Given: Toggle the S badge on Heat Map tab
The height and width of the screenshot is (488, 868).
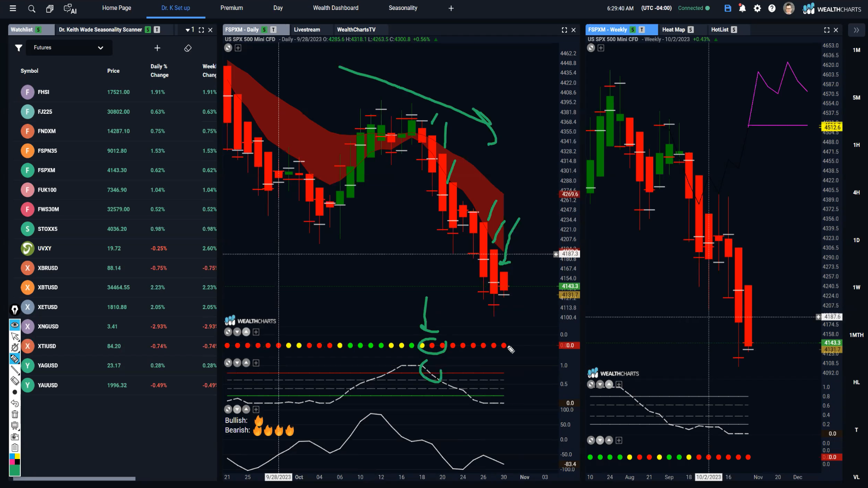Looking at the screenshot, I should click(691, 30).
